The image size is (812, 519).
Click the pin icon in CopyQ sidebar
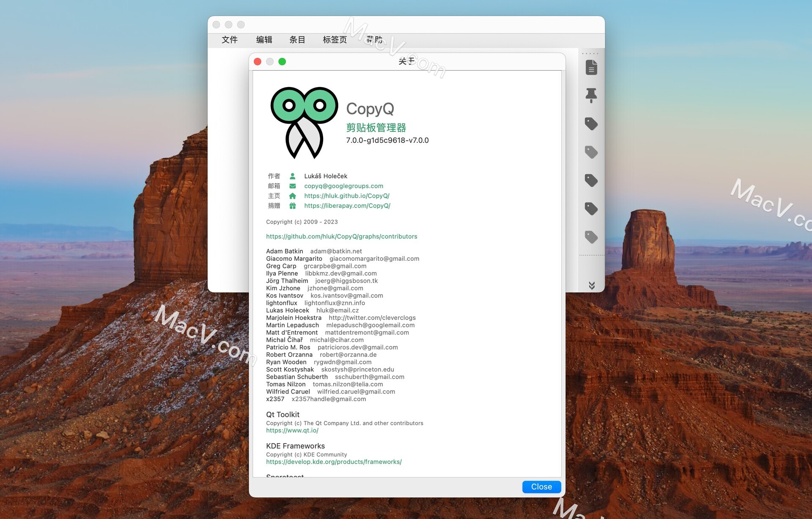point(591,96)
